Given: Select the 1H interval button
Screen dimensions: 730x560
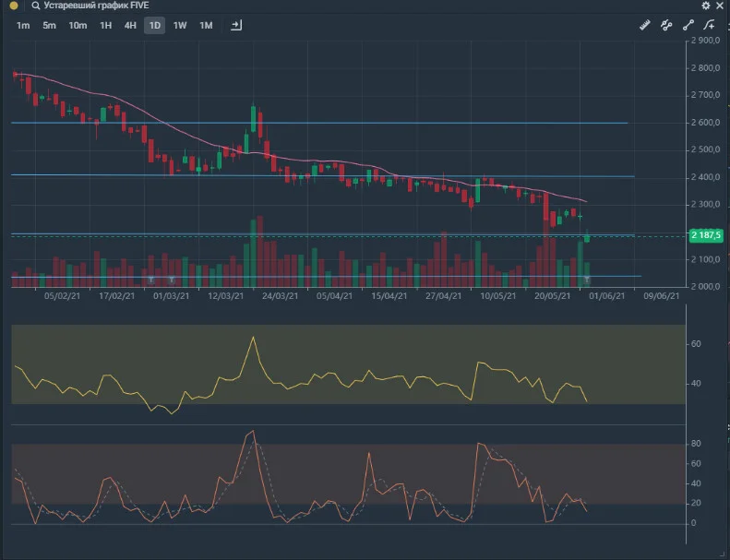Looking at the screenshot, I should [x=106, y=26].
